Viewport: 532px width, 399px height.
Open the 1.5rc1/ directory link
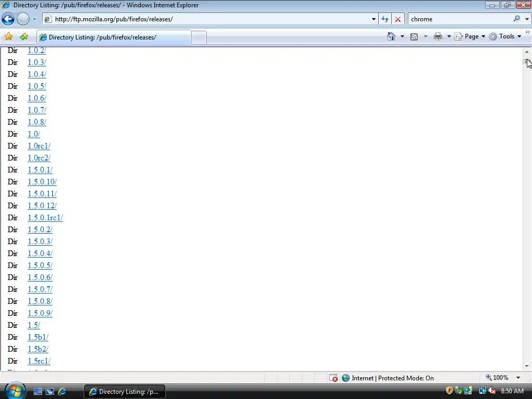coord(38,361)
